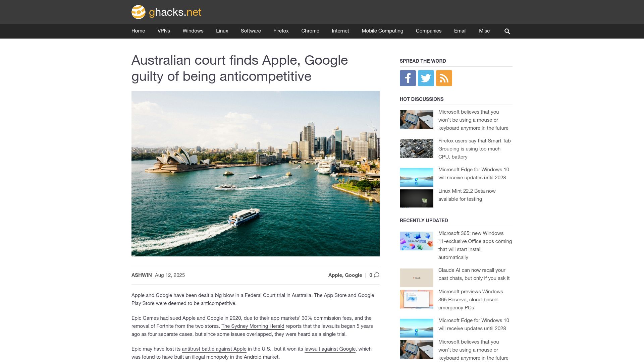Image resolution: width=644 pixels, height=362 pixels.
Task: Click Windows 365 Reserve thumbnail
Action: point(417,299)
